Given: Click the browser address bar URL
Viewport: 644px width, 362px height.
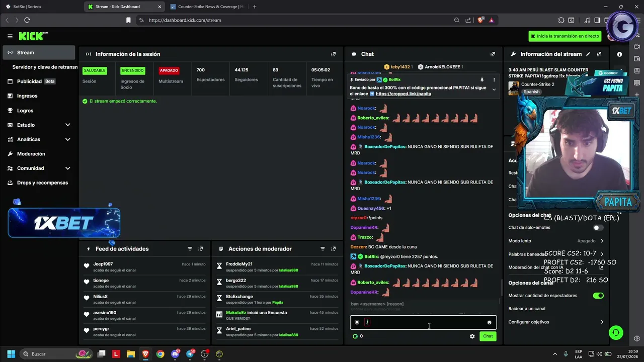Looking at the screenshot, I should (185, 20).
